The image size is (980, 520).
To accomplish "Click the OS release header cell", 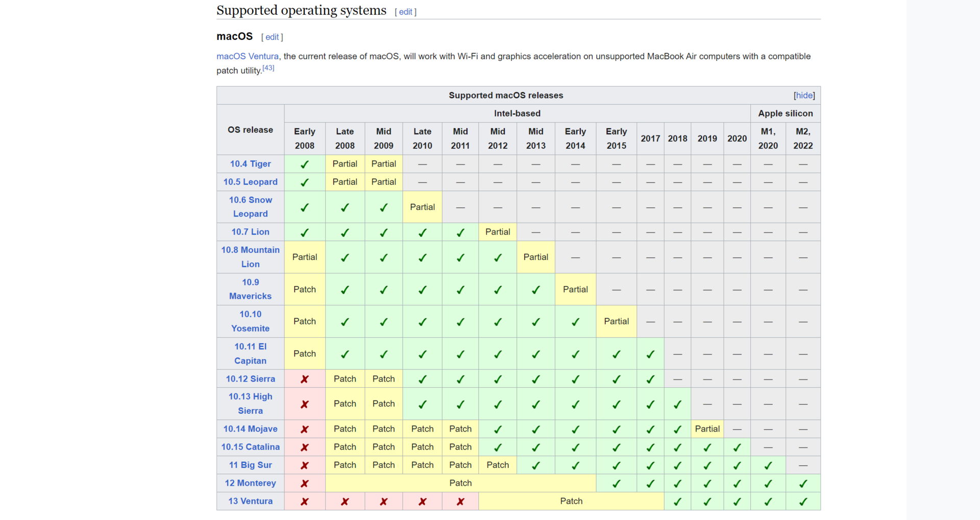I will click(250, 130).
